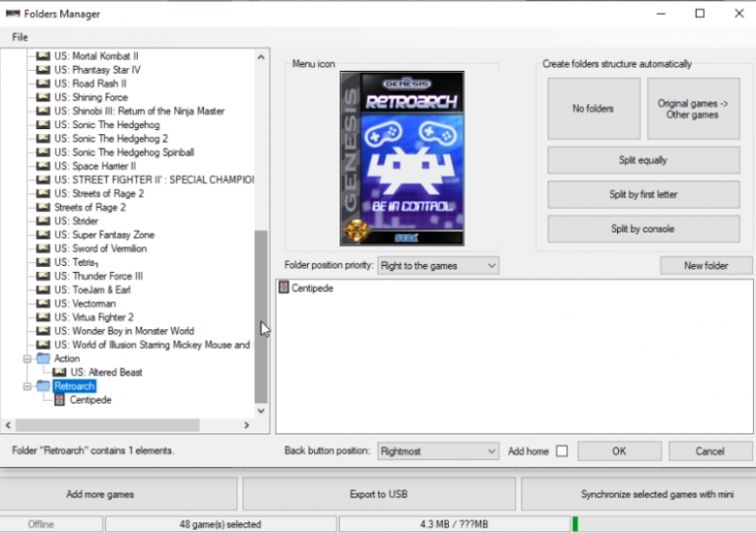
Task: Click the cartridge icon next to Vectorman
Action: pyautogui.click(x=42, y=303)
